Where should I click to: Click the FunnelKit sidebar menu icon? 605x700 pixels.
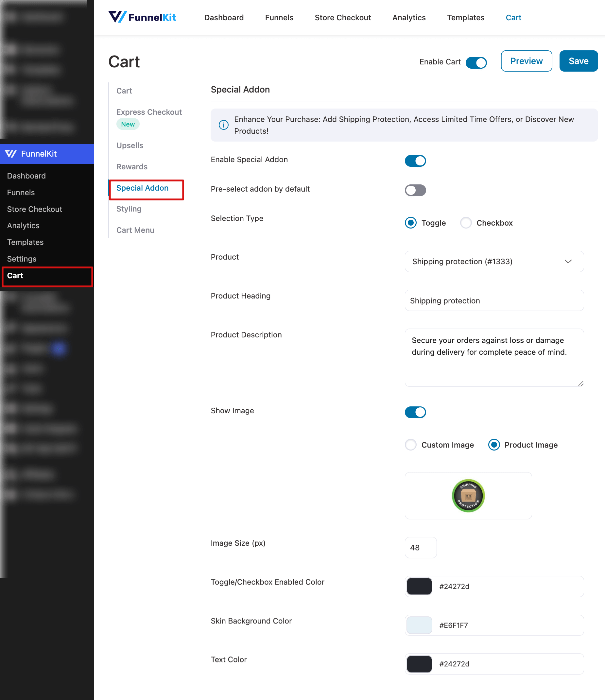11,154
